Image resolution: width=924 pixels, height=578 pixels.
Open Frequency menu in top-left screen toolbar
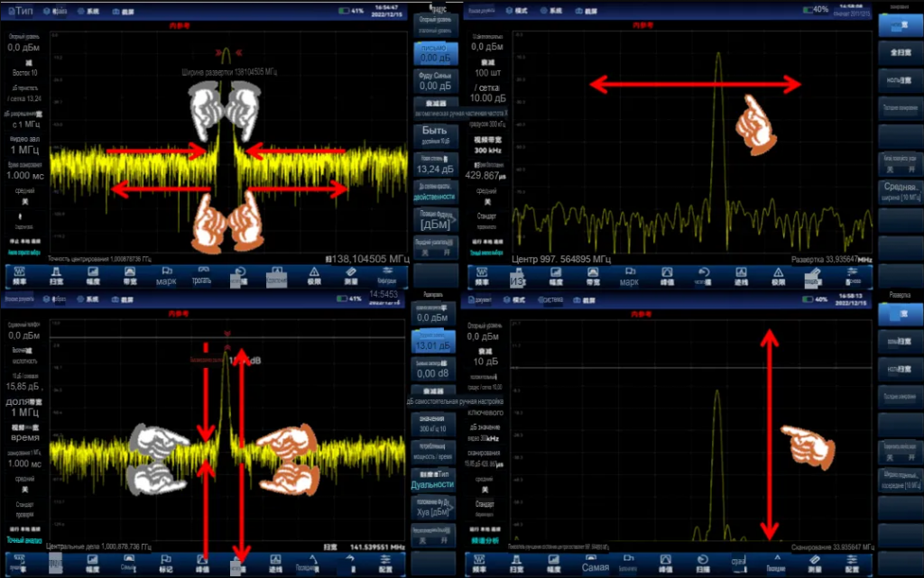pos(20,275)
